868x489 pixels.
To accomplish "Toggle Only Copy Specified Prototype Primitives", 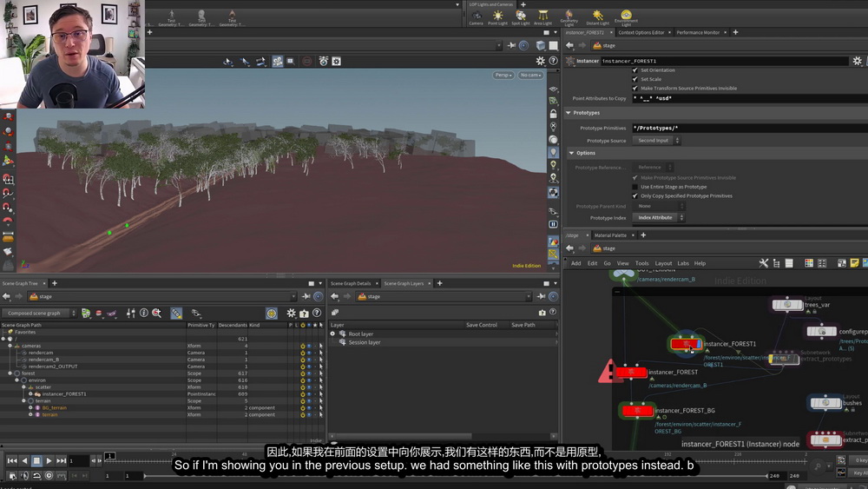I will [x=635, y=195].
